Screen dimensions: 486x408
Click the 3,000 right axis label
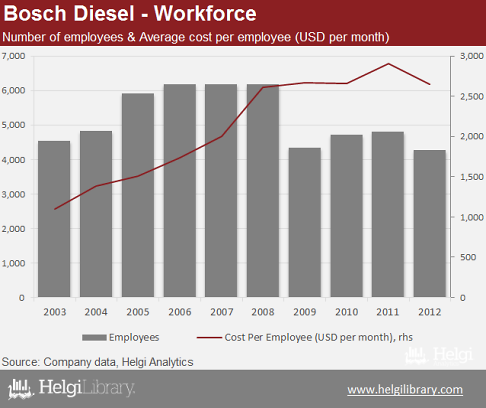coord(472,56)
